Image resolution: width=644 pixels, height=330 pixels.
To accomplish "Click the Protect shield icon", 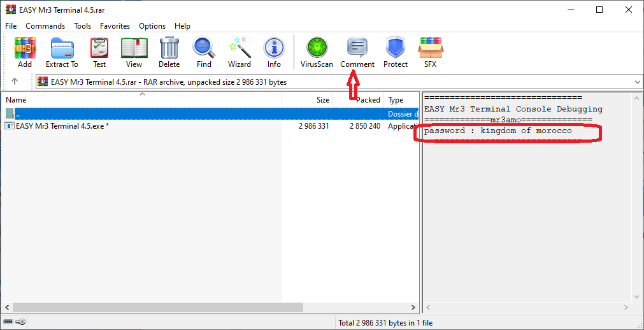I will pyautogui.click(x=396, y=48).
